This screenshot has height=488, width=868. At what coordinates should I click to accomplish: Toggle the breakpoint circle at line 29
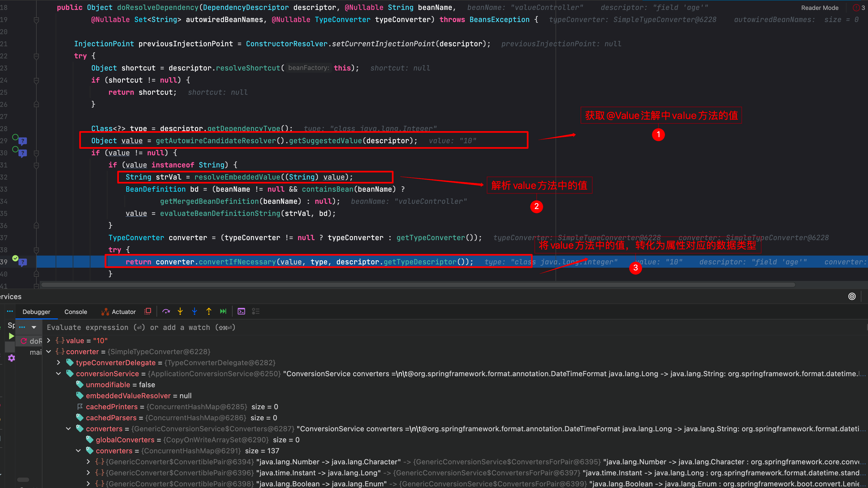point(15,137)
